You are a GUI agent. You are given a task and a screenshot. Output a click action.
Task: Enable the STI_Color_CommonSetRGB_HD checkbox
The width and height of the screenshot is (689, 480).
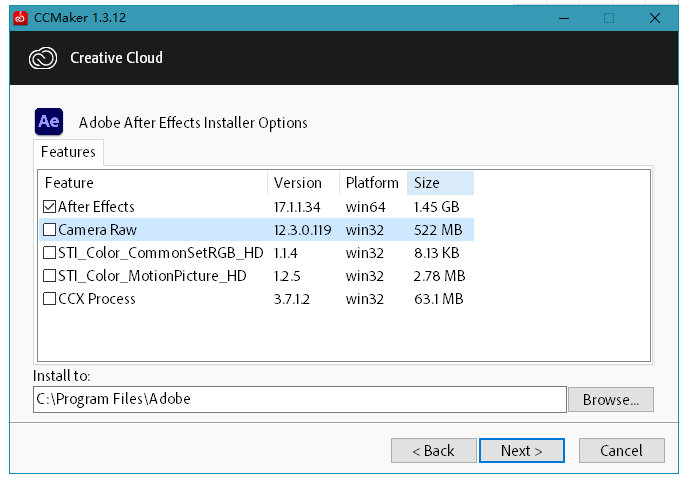(50, 253)
